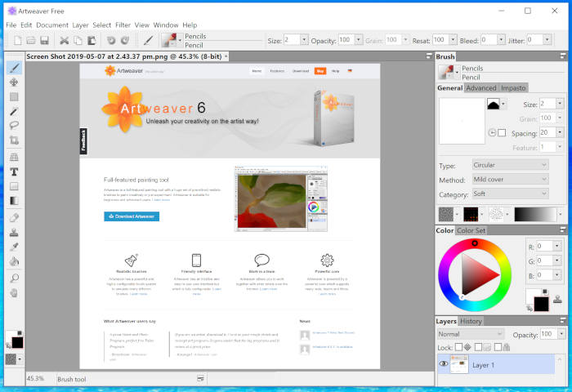
Task: Switch to the History tab
Action: coord(471,321)
